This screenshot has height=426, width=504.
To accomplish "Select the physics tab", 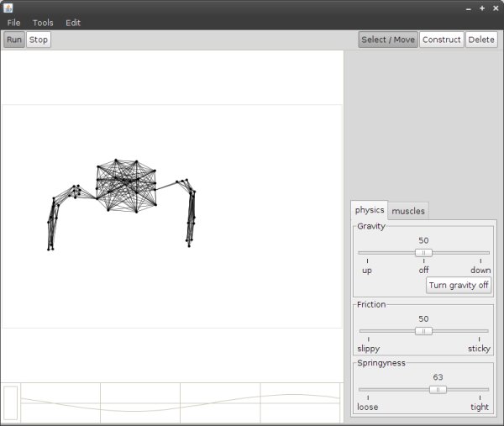I will pyautogui.click(x=370, y=210).
